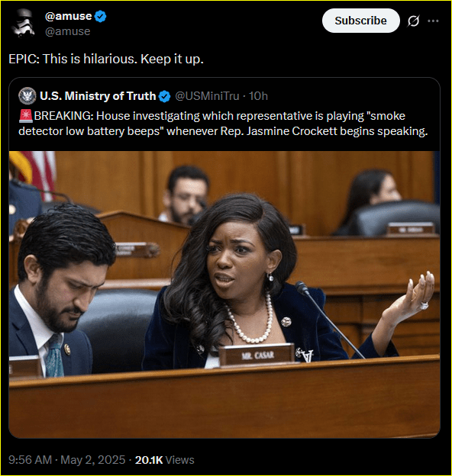Open the quoted tweet's BREAKING text
452x476 pixels.
223,124
